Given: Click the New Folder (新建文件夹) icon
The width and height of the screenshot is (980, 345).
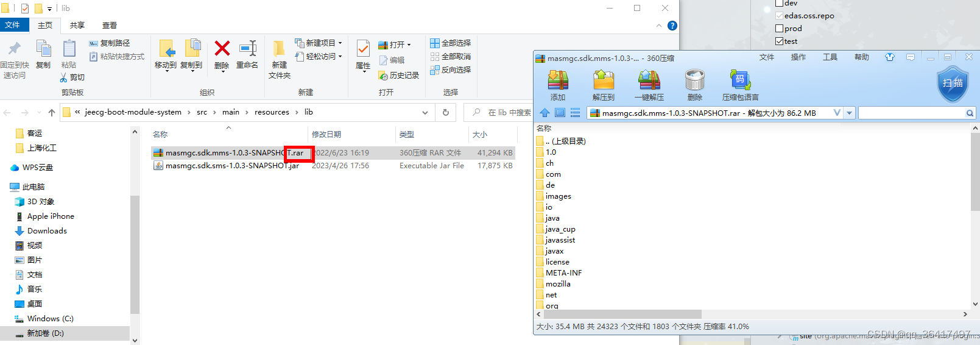Looking at the screenshot, I should coord(279,49).
